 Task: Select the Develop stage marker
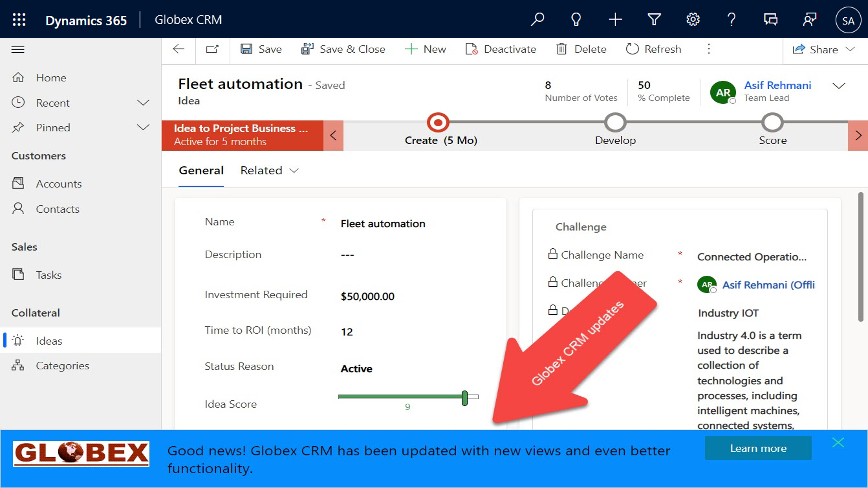(x=615, y=122)
